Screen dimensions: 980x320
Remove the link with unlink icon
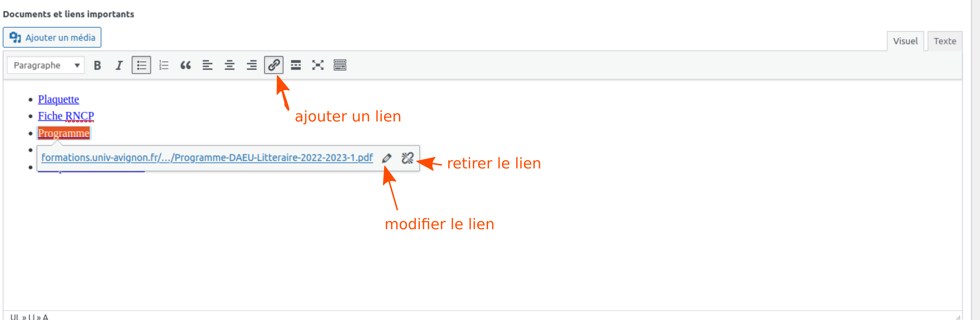(x=408, y=158)
